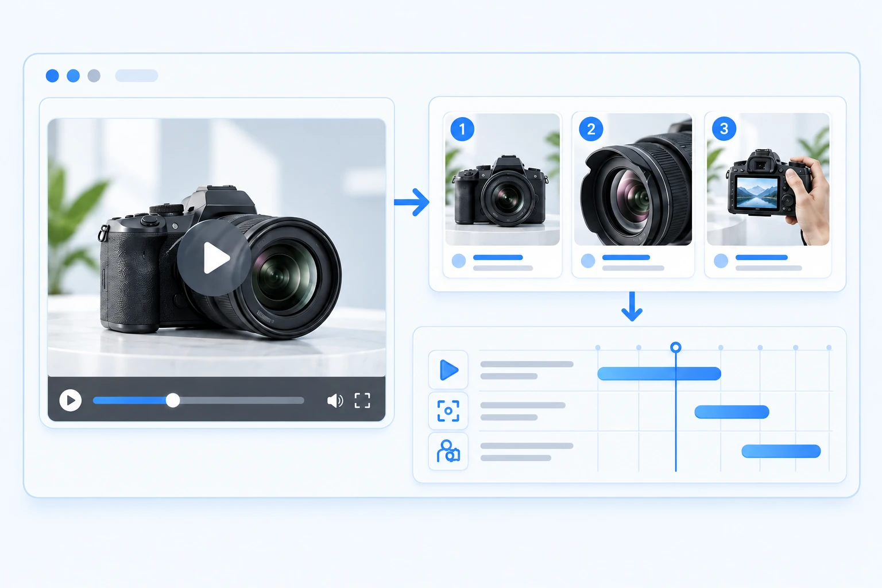Click the blue play-triangle icon in the timeline panel
The image size is (882, 588).
(x=448, y=370)
